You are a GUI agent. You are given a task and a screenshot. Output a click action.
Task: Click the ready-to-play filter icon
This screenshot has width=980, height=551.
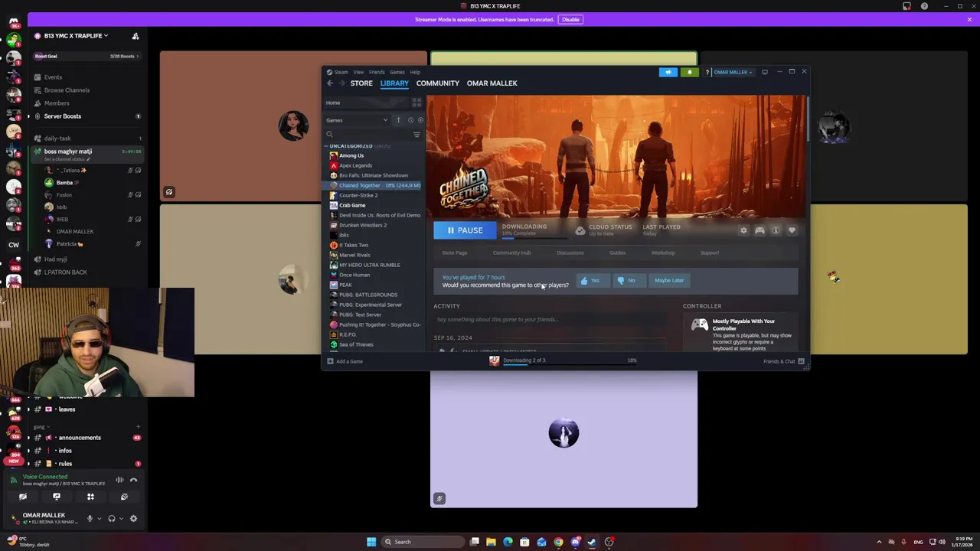420,120
